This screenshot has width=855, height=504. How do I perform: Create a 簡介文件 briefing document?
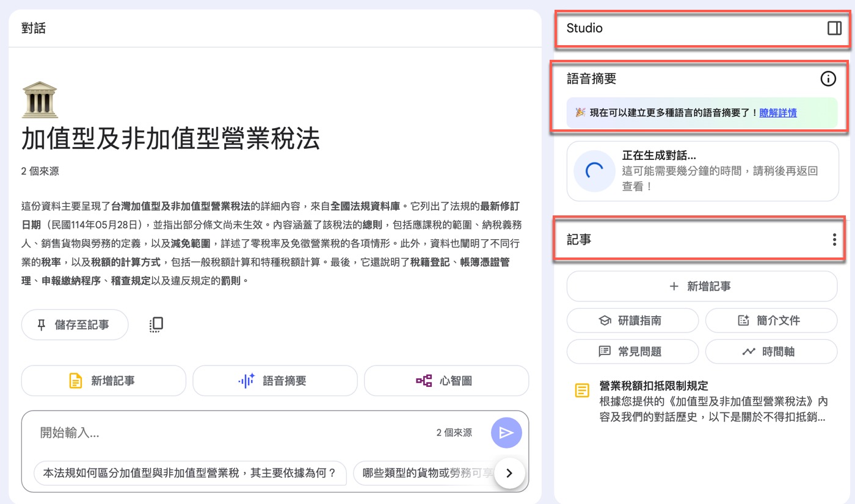point(771,320)
